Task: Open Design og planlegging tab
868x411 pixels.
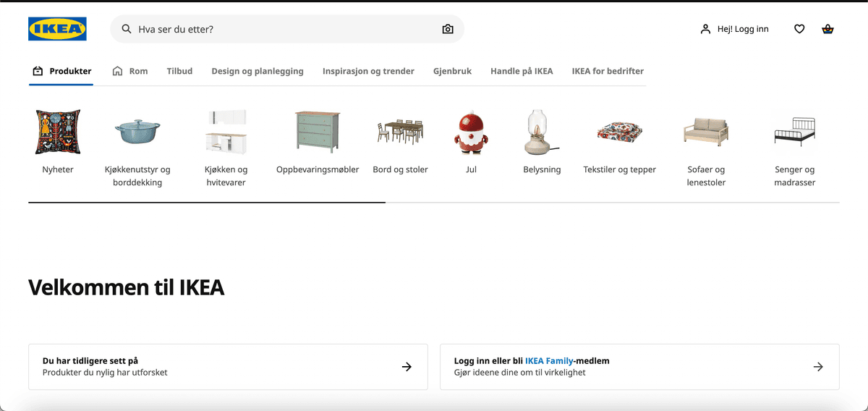Action: click(x=258, y=71)
